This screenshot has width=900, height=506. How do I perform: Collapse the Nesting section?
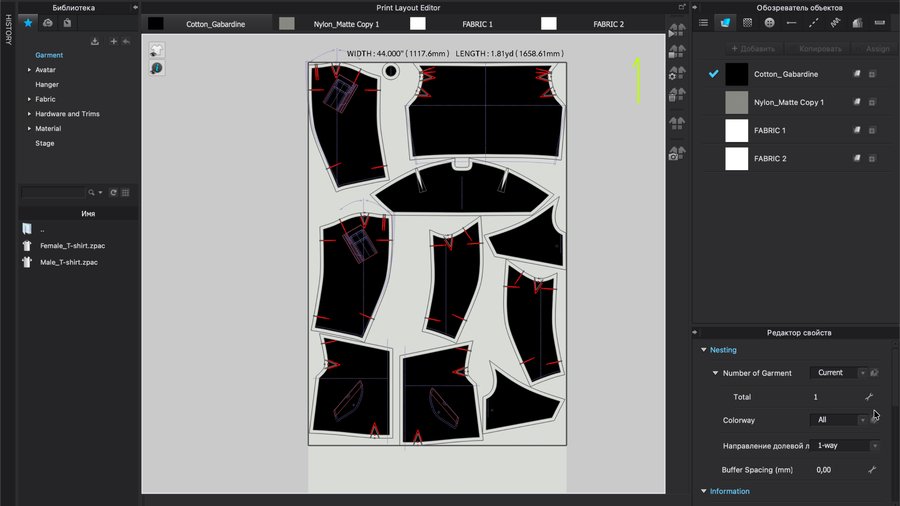coord(703,350)
